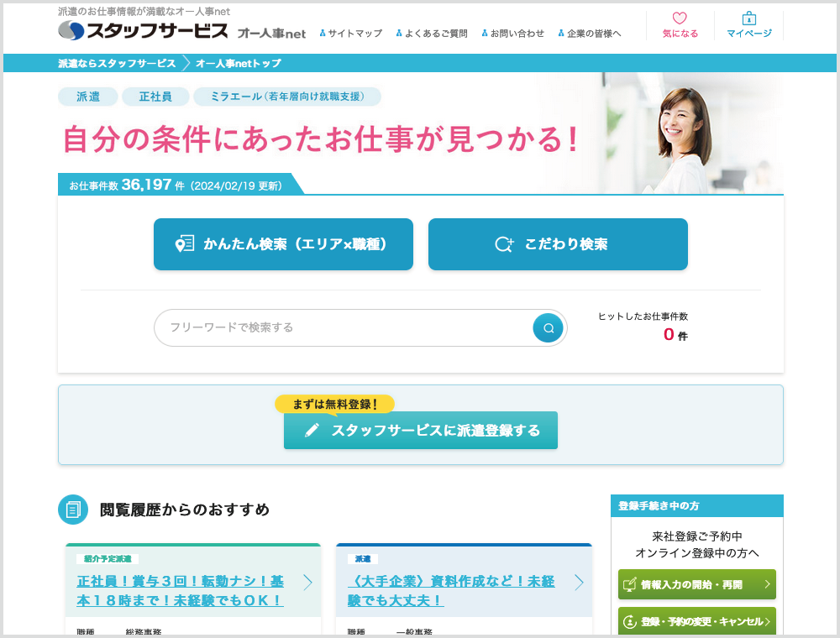Click the pencil icon on registration button
This screenshot has width=840, height=638.
[312, 431]
